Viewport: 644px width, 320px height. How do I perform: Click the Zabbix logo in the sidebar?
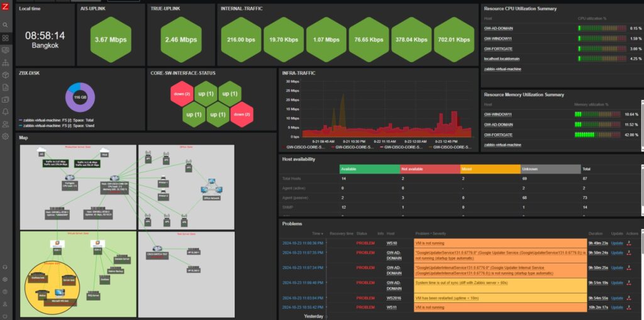click(x=5, y=8)
